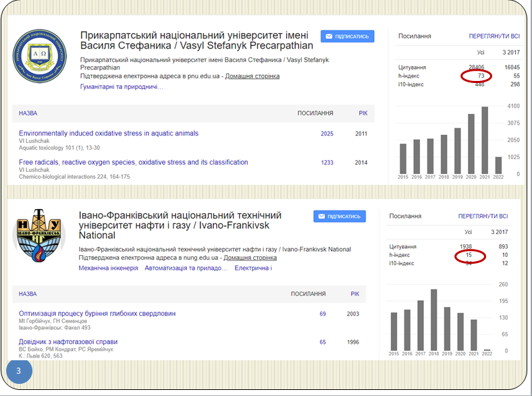Sort the Precarpathian publications by НАЗВА

[28, 113]
